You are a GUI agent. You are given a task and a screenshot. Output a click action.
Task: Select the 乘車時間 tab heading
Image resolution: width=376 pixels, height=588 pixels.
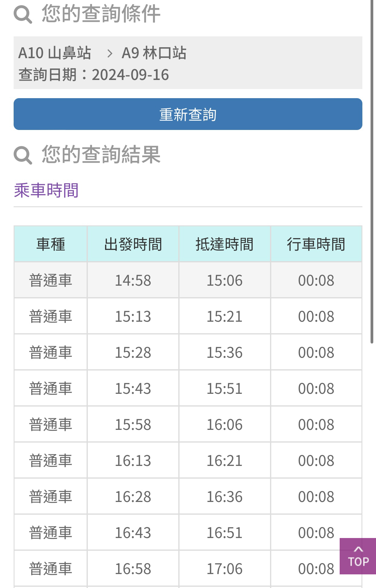pyautogui.click(x=46, y=191)
